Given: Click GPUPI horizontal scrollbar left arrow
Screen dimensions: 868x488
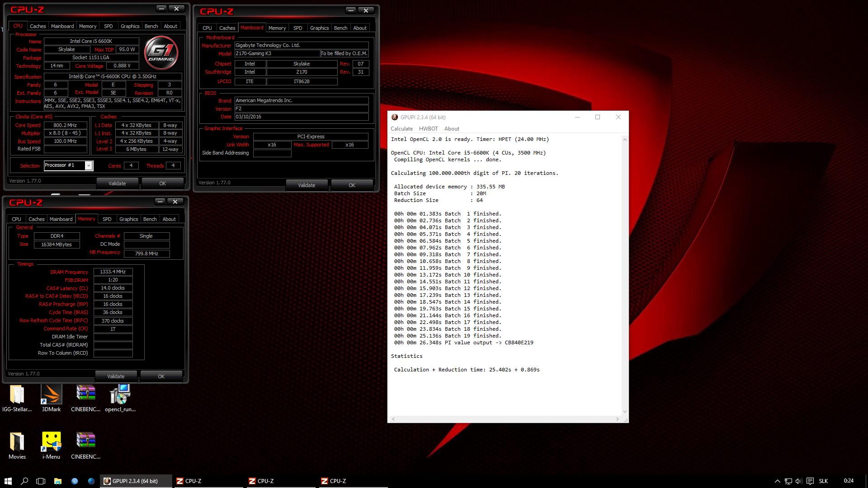Looking at the screenshot, I should click(393, 419).
